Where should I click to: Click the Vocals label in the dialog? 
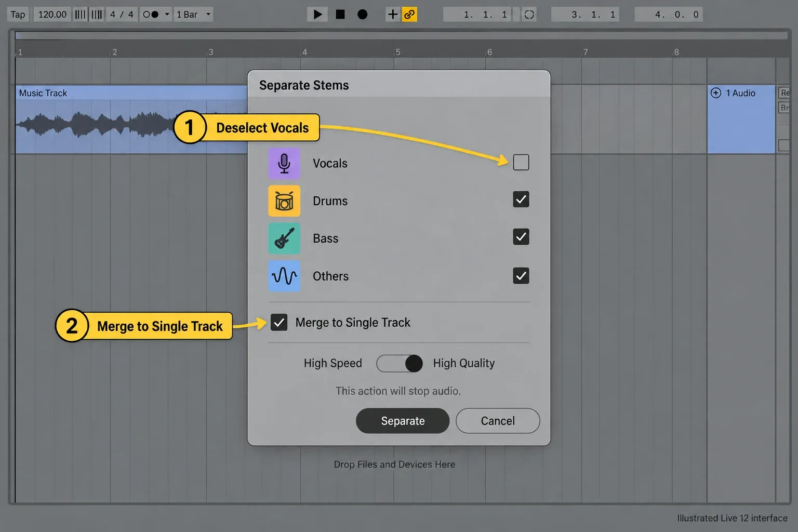click(x=330, y=163)
